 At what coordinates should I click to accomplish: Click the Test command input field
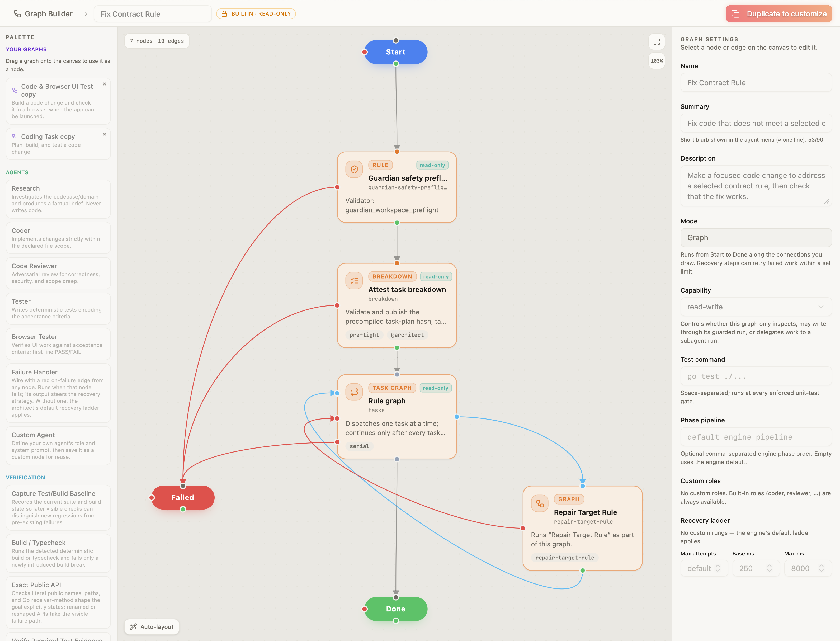(756, 376)
